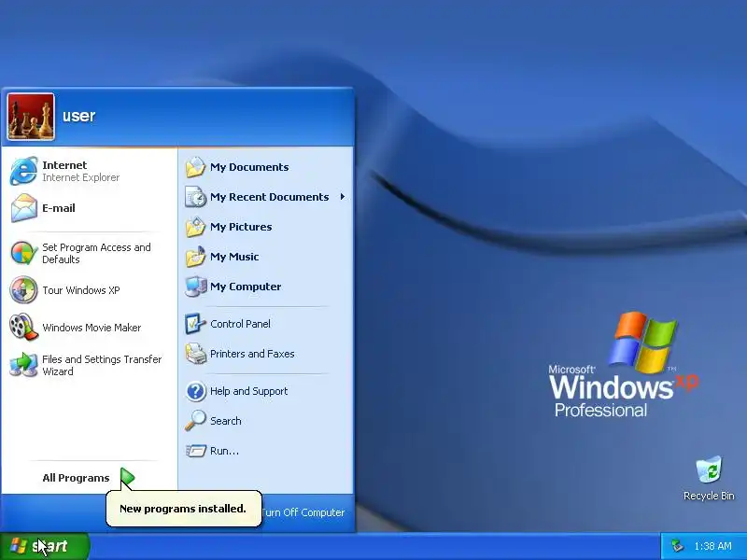747x560 pixels.
Task: Open My Computer monitor icon
Action: pos(195,287)
